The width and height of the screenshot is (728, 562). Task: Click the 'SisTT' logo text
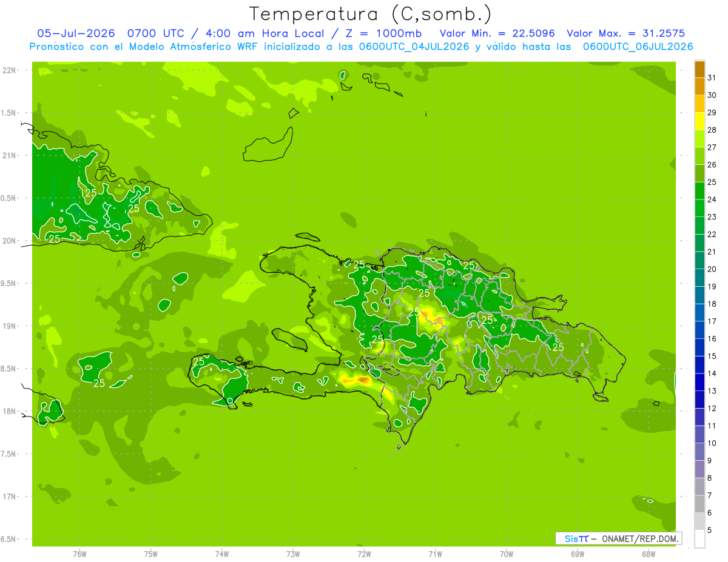(x=576, y=538)
